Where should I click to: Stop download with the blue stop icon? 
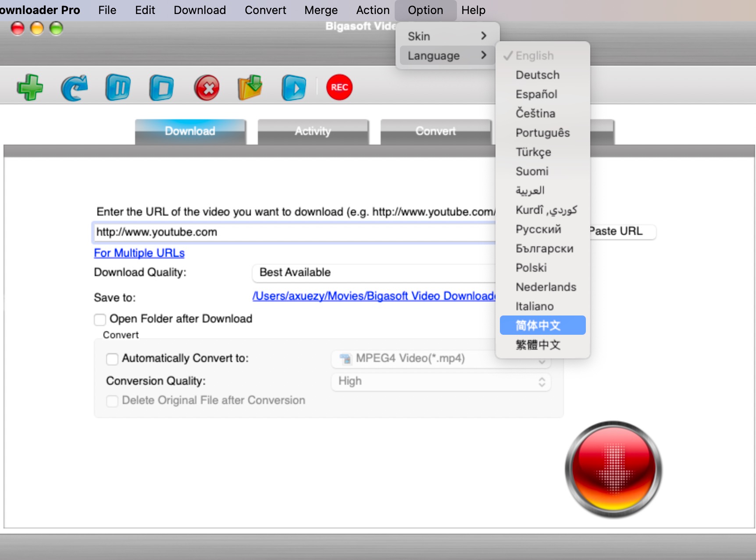click(x=161, y=88)
